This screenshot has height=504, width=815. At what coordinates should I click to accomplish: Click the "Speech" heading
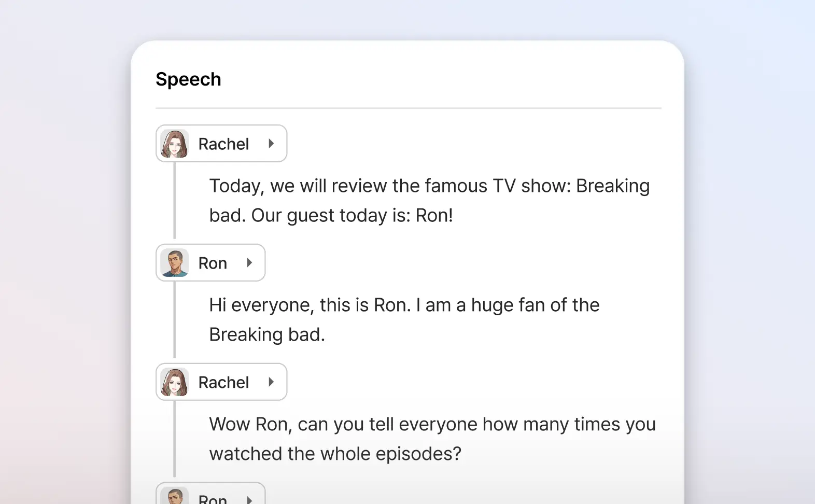click(x=188, y=79)
